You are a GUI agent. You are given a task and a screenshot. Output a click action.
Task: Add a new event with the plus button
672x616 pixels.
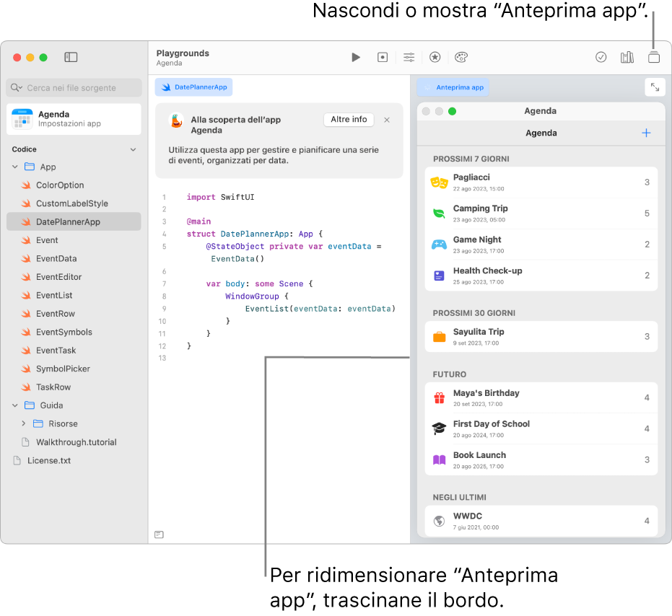pyautogui.click(x=646, y=133)
